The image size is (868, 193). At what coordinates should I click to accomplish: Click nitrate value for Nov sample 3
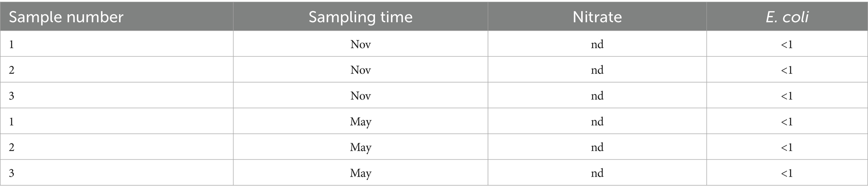pos(597,96)
